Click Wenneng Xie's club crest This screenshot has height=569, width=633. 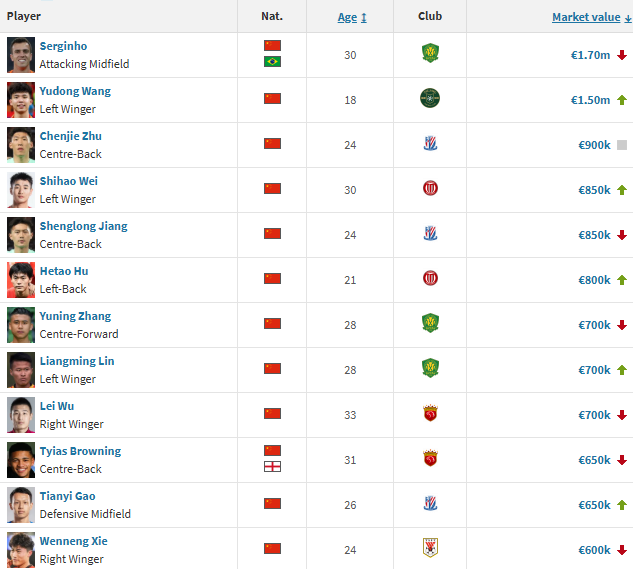pos(430,548)
